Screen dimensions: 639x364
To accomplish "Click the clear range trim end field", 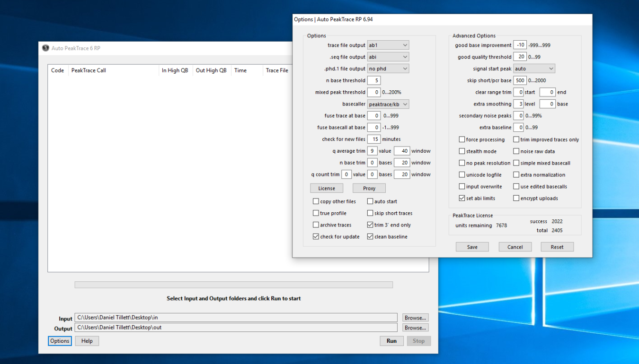I will point(547,92).
